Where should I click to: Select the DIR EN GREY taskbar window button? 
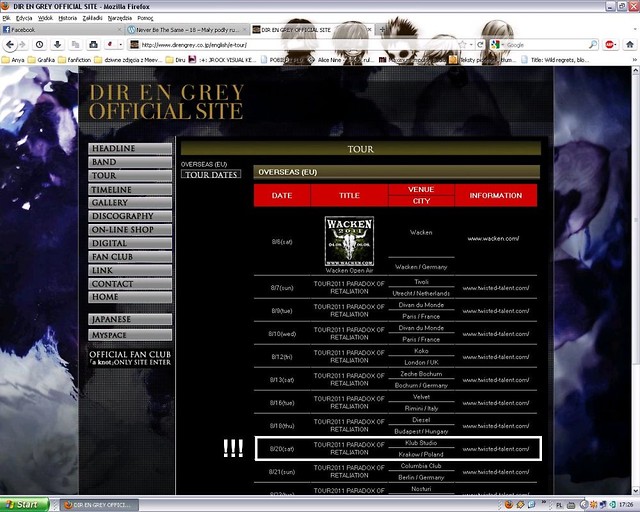(100, 505)
